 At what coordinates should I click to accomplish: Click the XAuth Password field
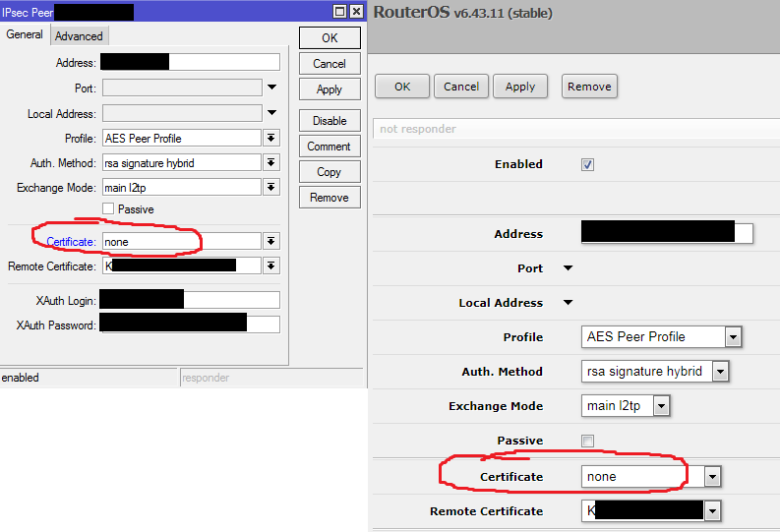pos(191,325)
